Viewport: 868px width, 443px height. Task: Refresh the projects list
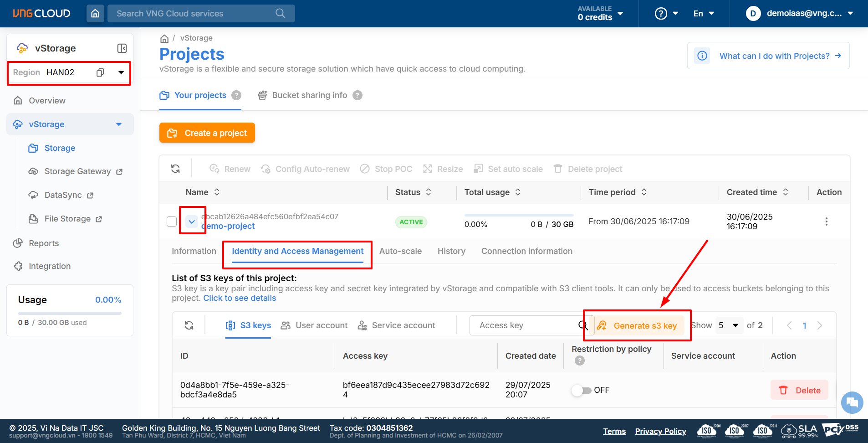(175, 169)
